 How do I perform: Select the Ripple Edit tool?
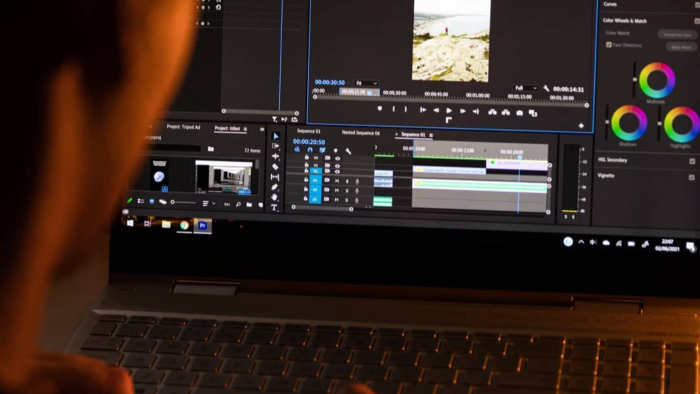(275, 156)
